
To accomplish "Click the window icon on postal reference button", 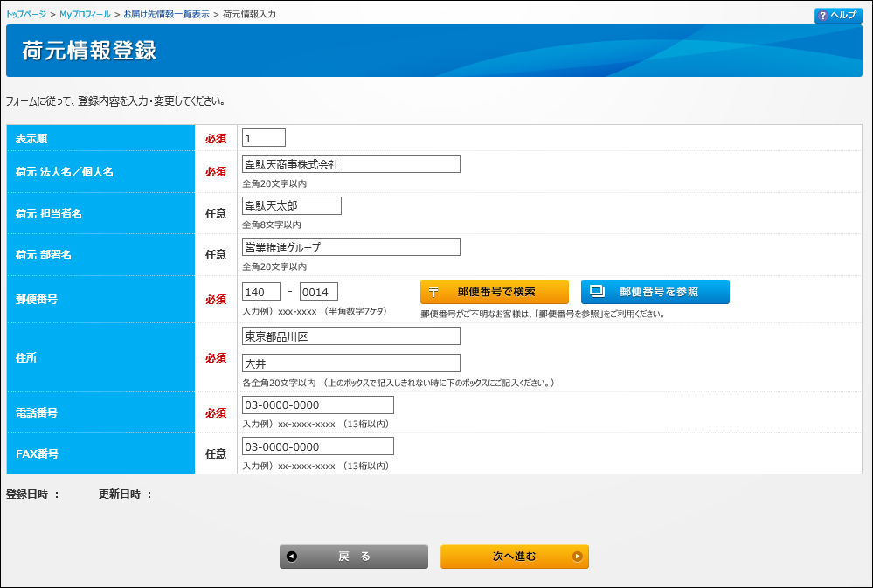I will pos(597,292).
